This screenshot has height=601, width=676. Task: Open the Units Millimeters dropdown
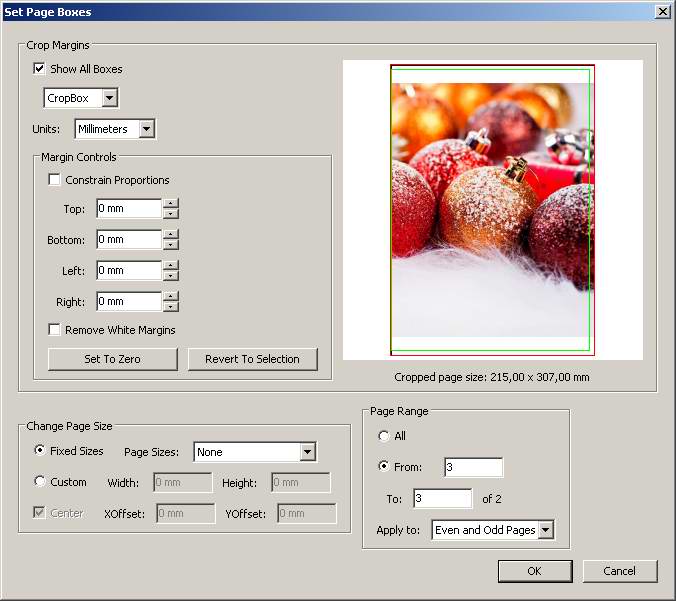(115, 129)
